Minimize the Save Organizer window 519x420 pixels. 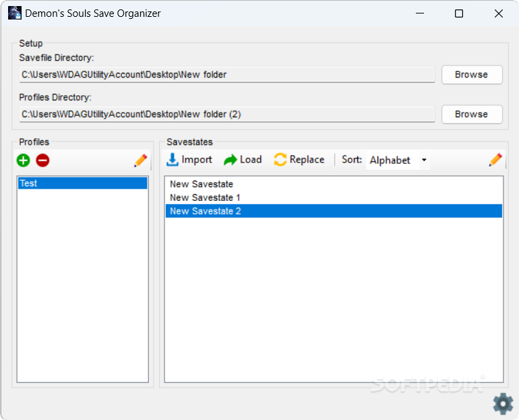[420, 13]
